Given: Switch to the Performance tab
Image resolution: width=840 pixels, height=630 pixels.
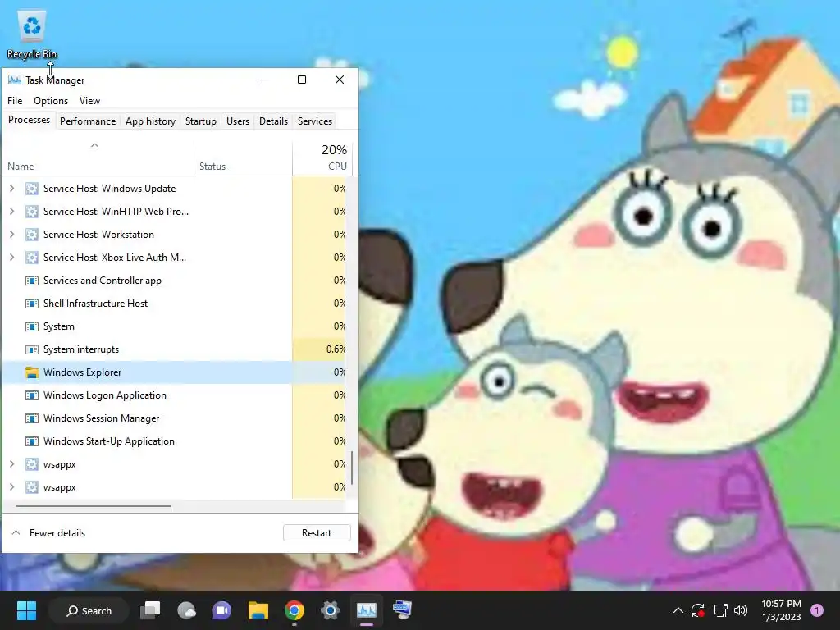Looking at the screenshot, I should coord(88,121).
